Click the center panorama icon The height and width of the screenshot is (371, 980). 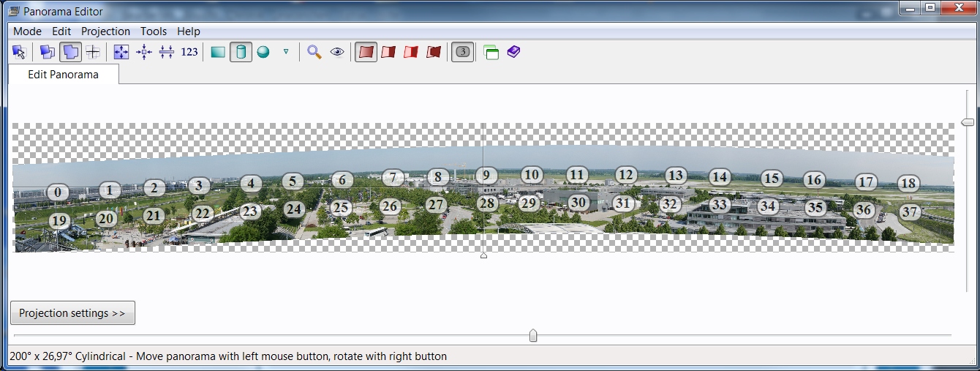(x=144, y=52)
